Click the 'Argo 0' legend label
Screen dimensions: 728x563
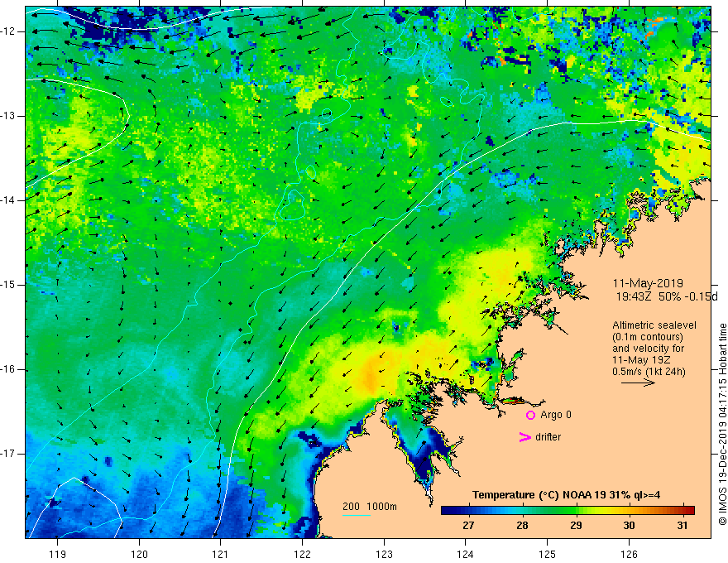point(556,415)
